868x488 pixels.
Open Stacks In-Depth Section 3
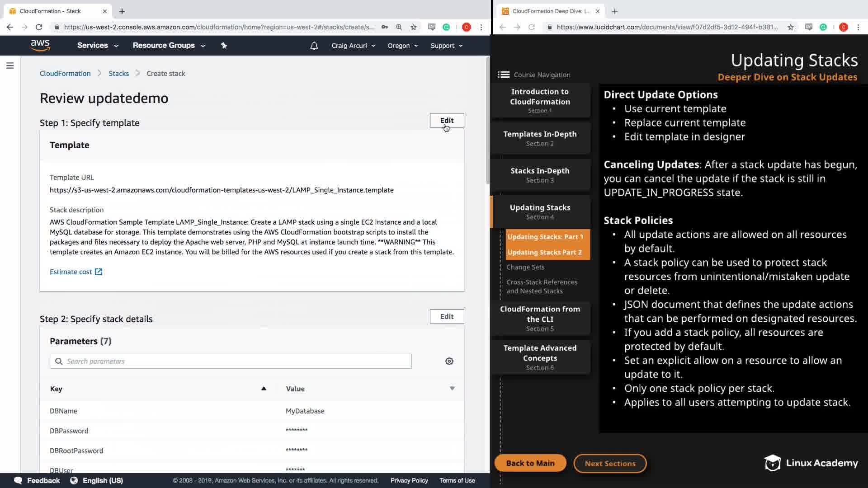click(x=540, y=175)
